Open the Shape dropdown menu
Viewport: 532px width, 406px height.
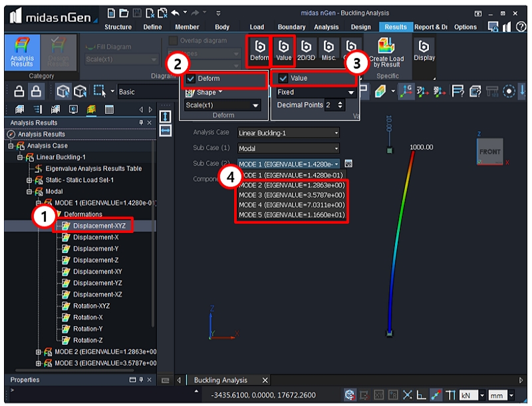[205, 93]
